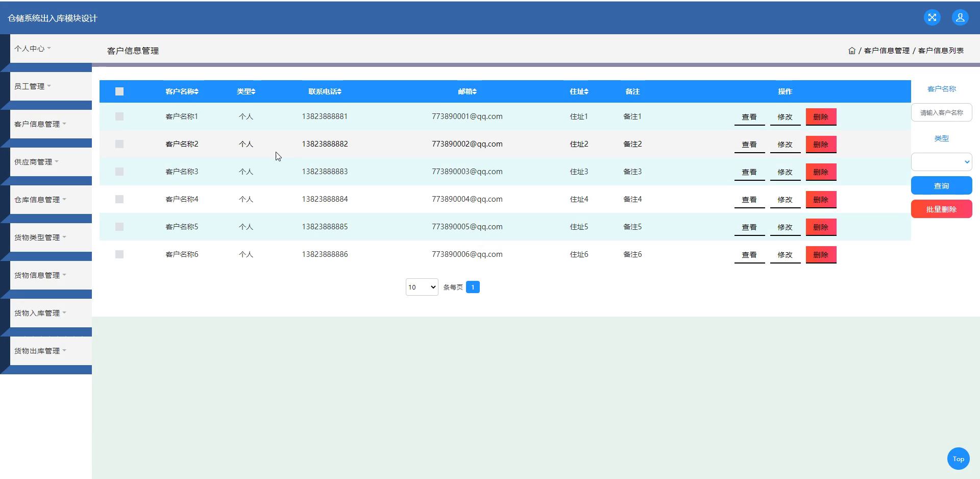This screenshot has height=479, width=980.
Task: Delete customer 客户名称3
Action: [821, 172]
